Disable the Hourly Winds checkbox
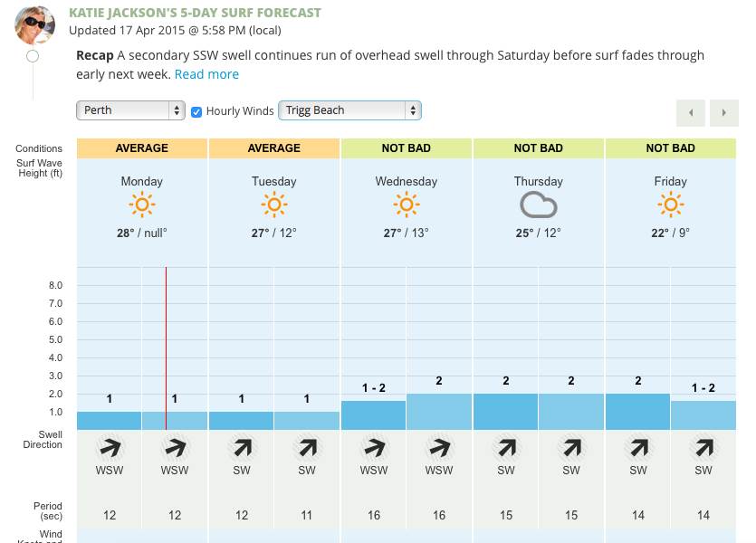This screenshot has height=543, width=756. (196, 112)
